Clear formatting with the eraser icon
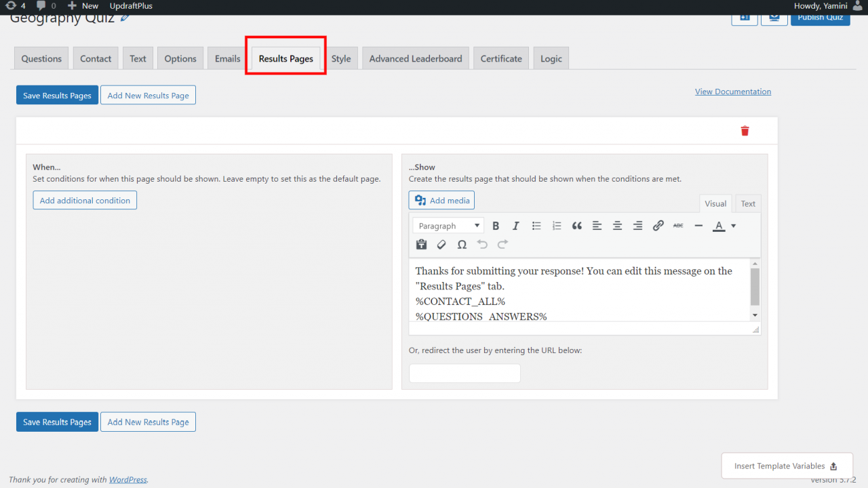Image resolution: width=868 pixels, height=488 pixels. pyautogui.click(x=441, y=244)
